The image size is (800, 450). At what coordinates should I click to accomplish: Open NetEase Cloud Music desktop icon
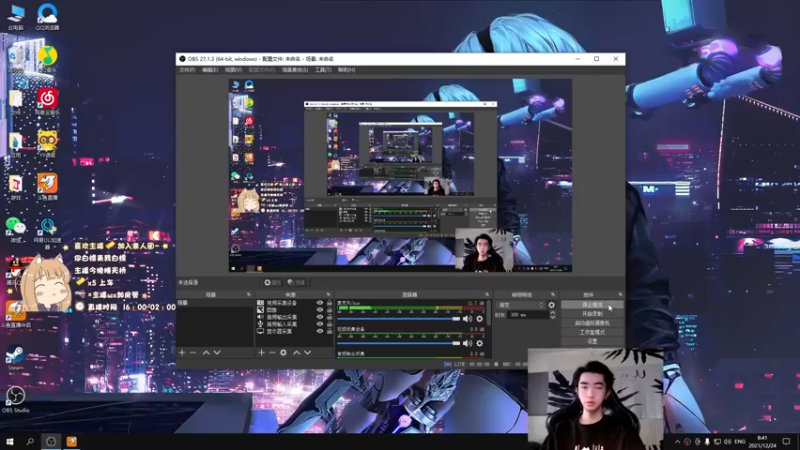[x=47, y=101]
